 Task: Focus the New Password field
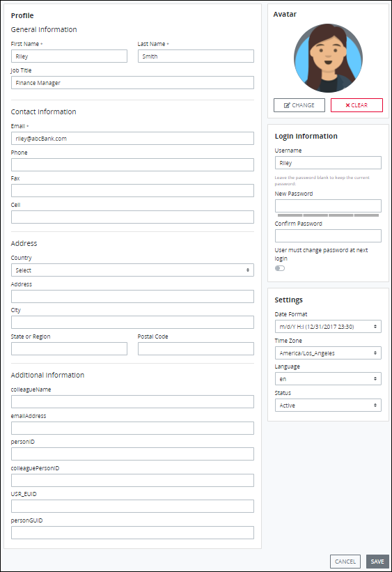coord(328,206)
